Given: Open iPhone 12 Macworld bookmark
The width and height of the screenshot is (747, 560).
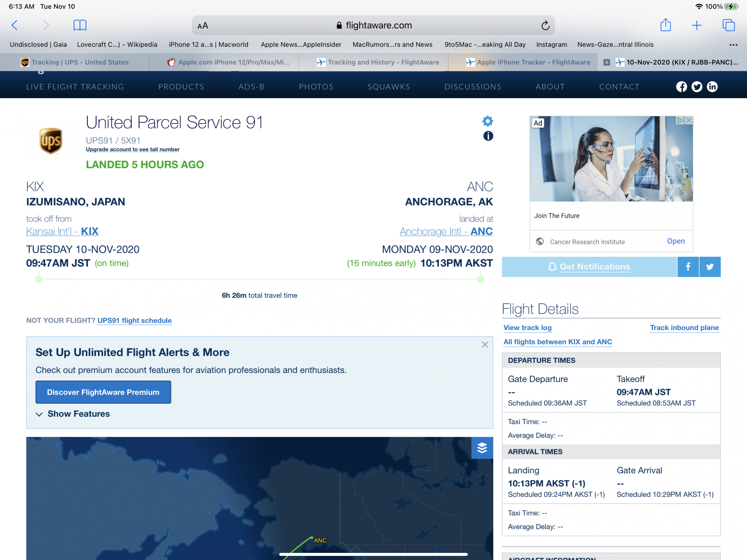Looking at the screenshot, I should 208,44.
